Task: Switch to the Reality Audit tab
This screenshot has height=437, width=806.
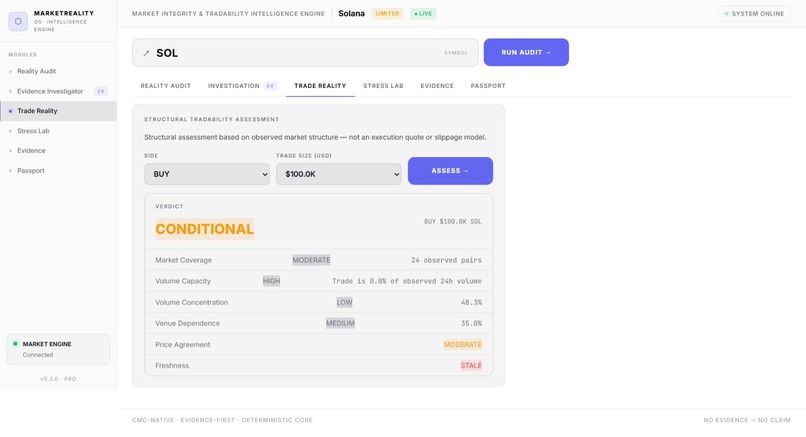Action: [166, 86]
